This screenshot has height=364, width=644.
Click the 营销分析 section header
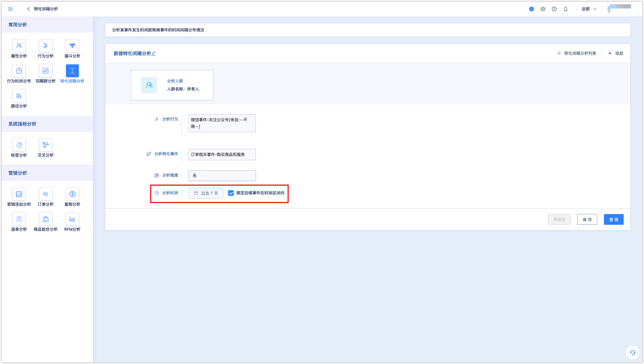pyautogui.click(x=47, y=173)
